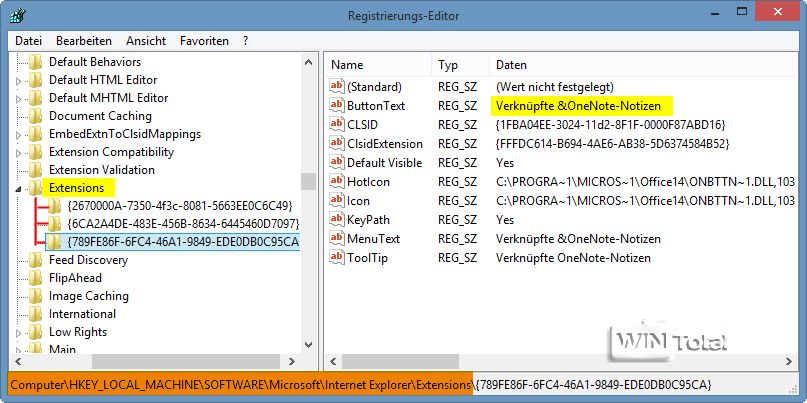
Task: Select the Extension Validation key
Action: (x=102, y=170)
